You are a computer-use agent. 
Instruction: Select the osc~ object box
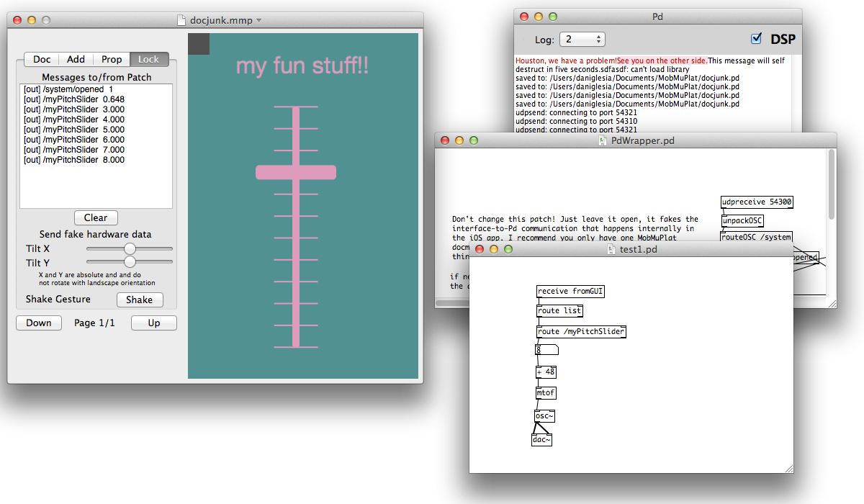(x=544, y=416)
